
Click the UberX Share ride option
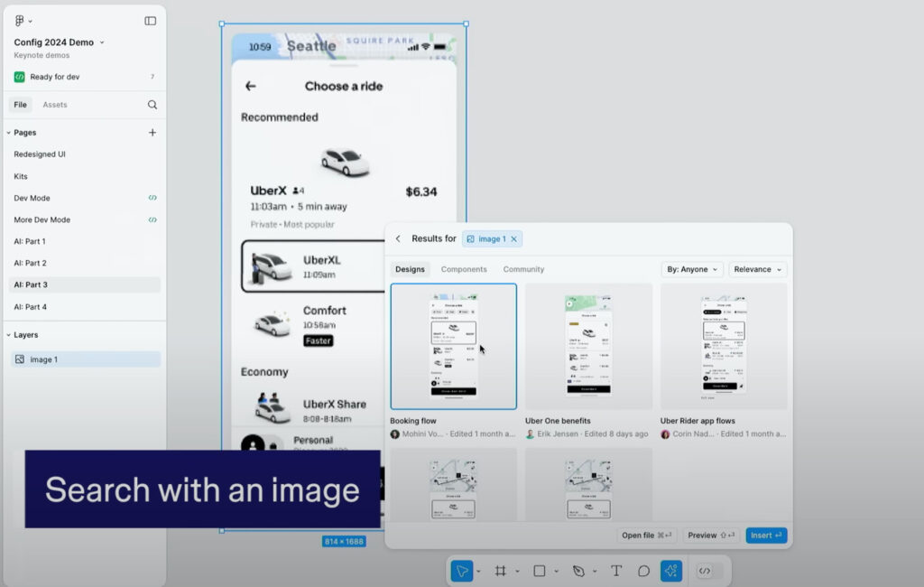(313, 407)
